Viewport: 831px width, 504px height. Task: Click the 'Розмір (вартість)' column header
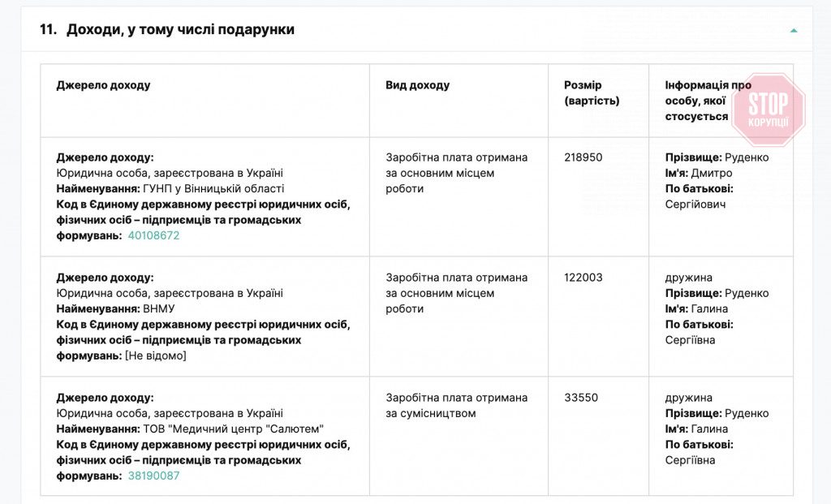pos(592,93)
